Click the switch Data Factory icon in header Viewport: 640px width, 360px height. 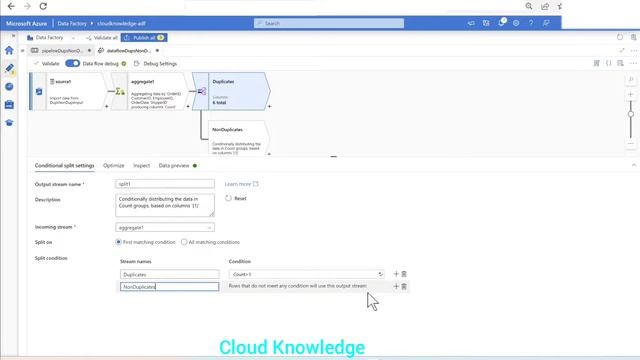pyautogui.click(x=486, y=23)
